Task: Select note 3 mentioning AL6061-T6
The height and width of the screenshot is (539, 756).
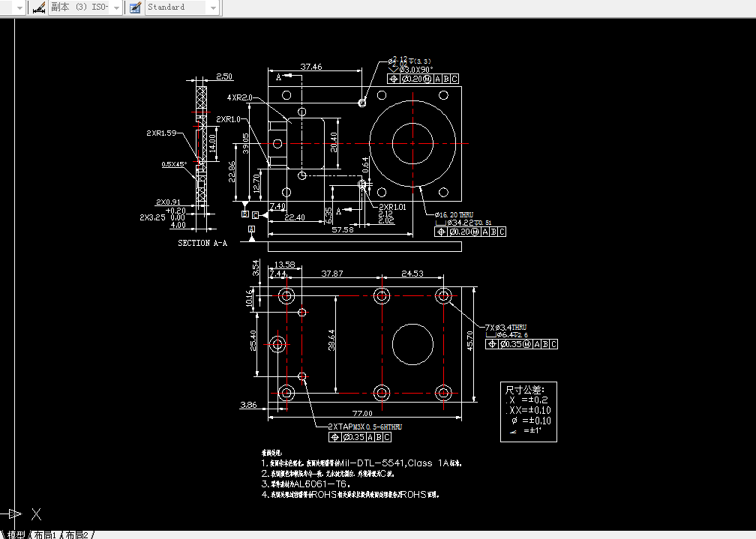Action: [307, 484]
